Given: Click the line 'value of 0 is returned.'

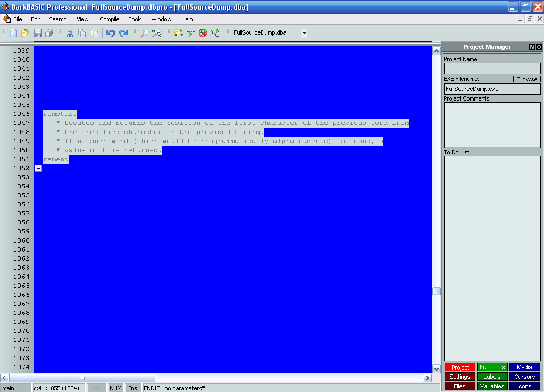Looking at the screenshot, I should tap(113, 150).
